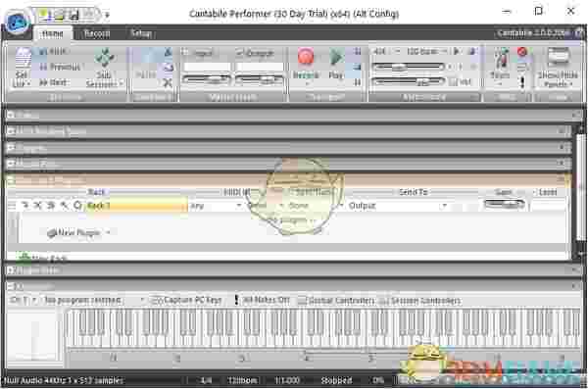Enable the Input master level checkbox
This screenshot has height=389, width=588.
point(185,53)
